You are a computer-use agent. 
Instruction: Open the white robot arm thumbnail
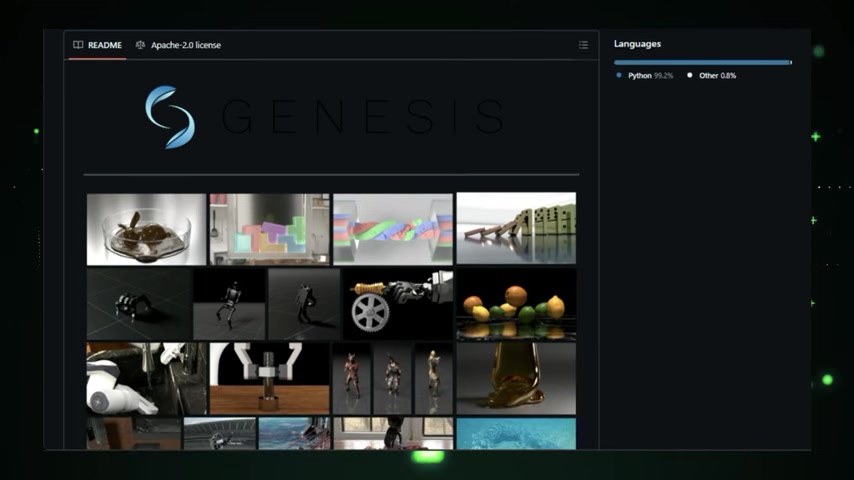pyautogui.click(x=147, y=379)
